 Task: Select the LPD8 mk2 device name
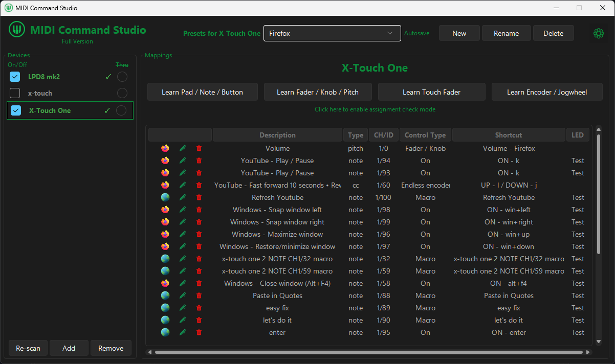(x=44, y=77)
